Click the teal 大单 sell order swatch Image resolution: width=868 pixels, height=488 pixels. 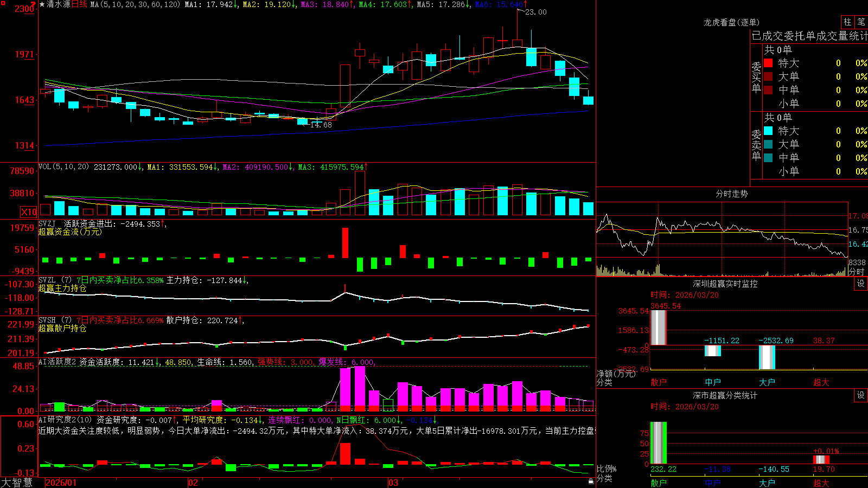pos(768,144)
